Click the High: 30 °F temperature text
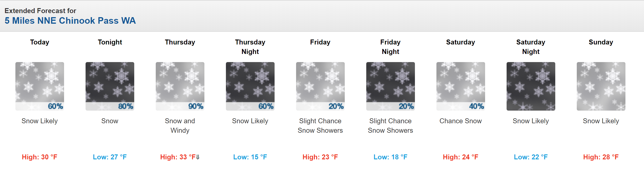This screenshot has width=644, height=172. (x=39, y=157)
